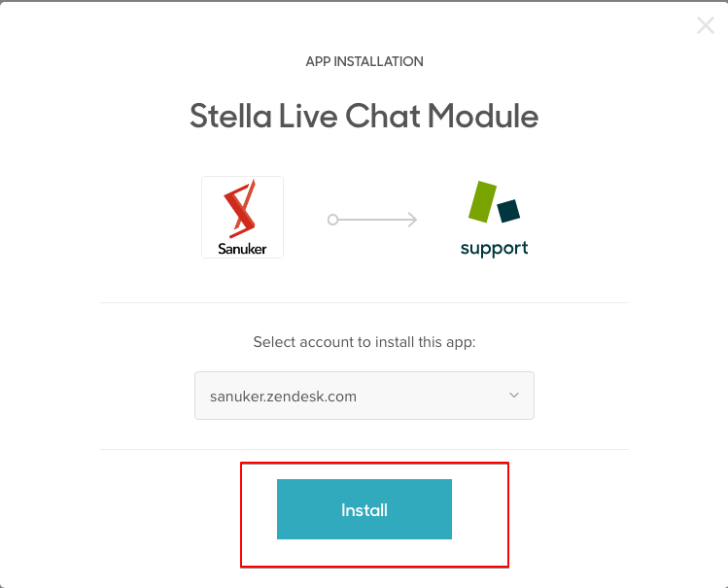Click the divider line above the Install button
The width and height of the screenshot is (728, 588).
(364, 449)
